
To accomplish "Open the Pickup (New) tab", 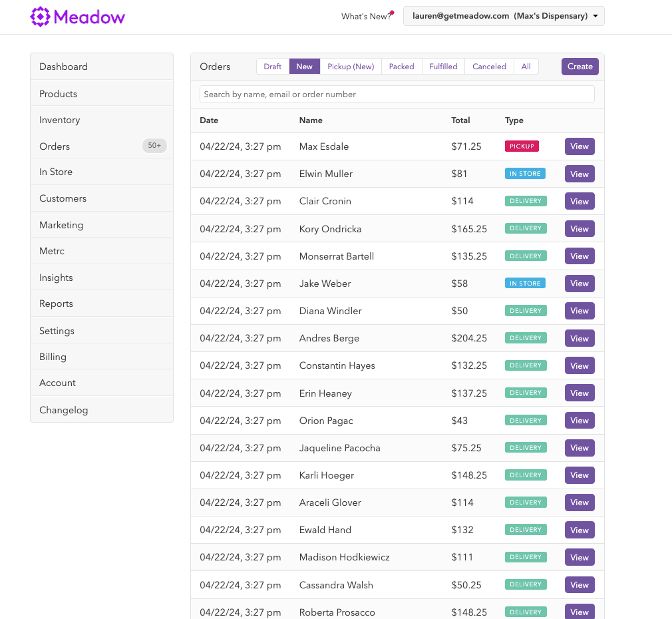I will (351, 66).
